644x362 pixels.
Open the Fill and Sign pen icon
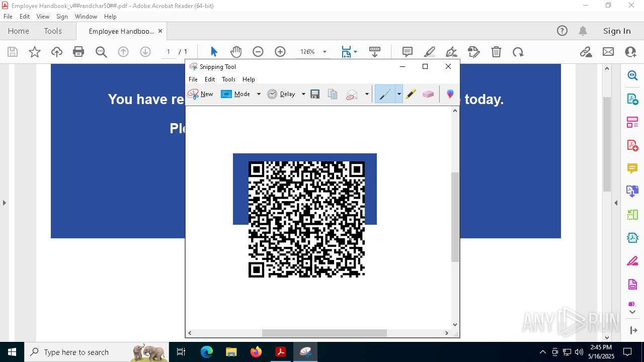click(452, 52)
